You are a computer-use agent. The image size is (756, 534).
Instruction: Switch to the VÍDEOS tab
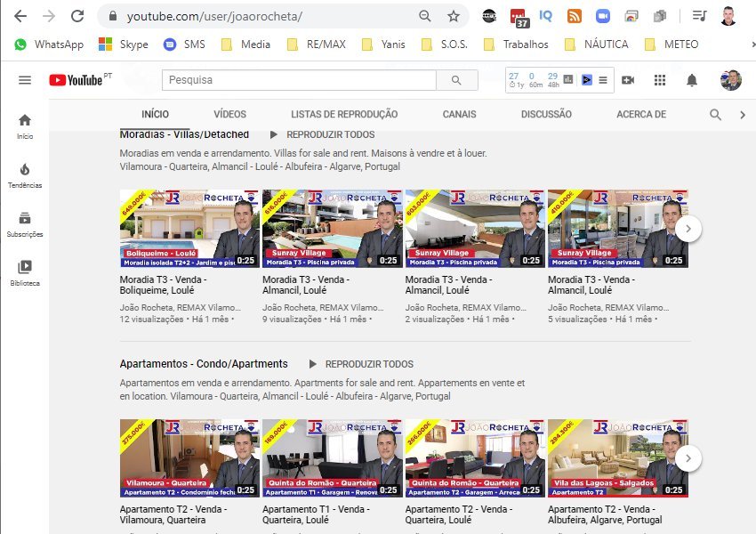[230, 114]
